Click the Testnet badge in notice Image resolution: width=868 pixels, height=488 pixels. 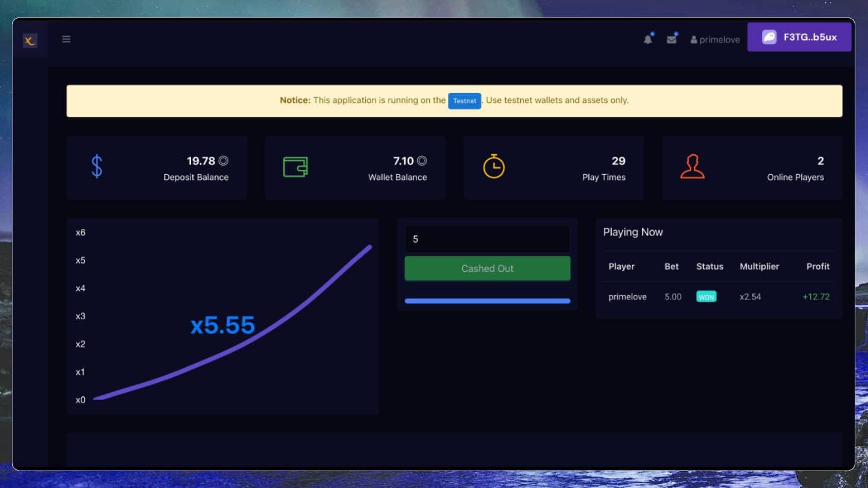coord(464,101)
